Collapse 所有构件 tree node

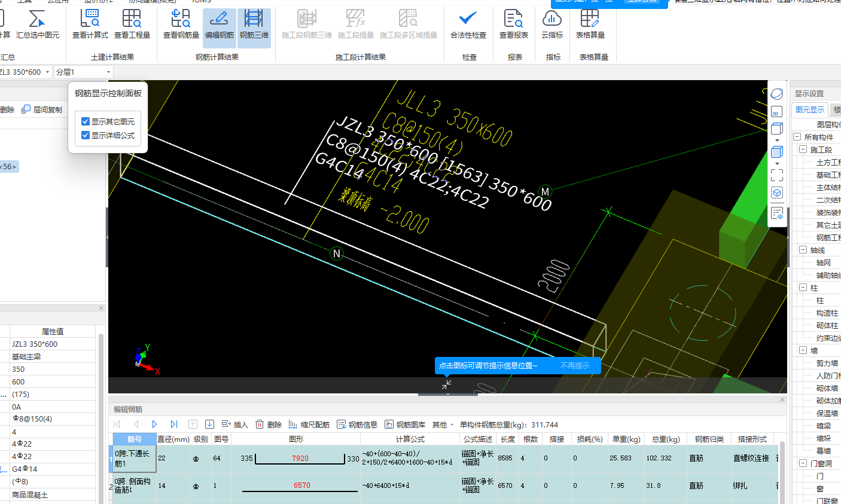(797, 137)
